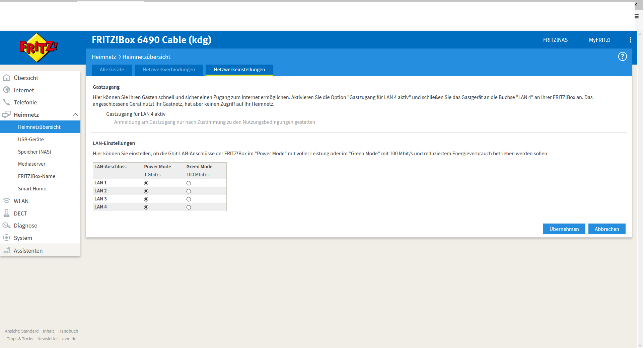Open Heimnetz menu label in sidebar
This screenshot has width=644, height=348.
click(26, 115)
